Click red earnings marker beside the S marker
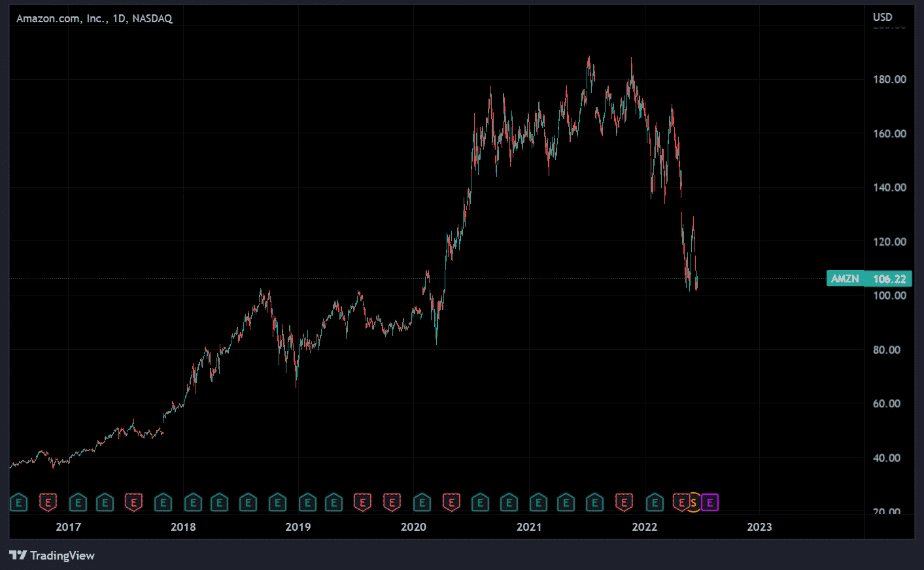The width and height of the screenshot is (924, 570). 681,503
